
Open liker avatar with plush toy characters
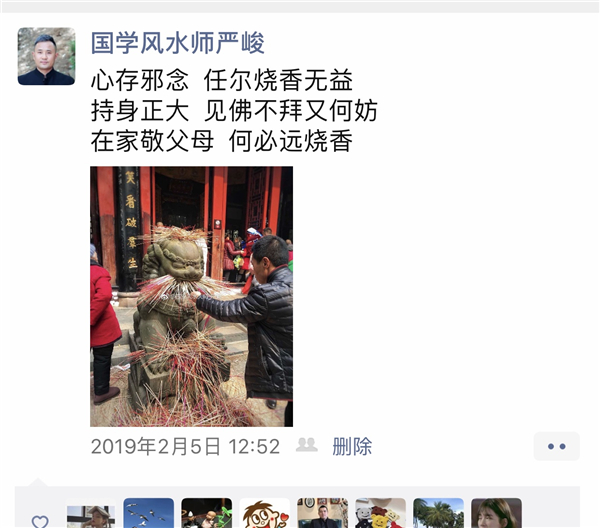tap(380, 513)
